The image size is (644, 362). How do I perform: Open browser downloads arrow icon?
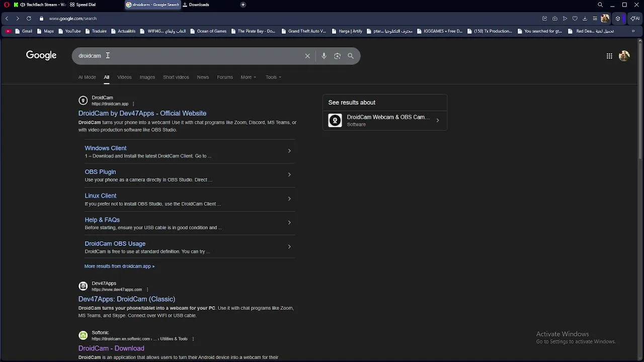pyautogui.click(x=585, y=19)
